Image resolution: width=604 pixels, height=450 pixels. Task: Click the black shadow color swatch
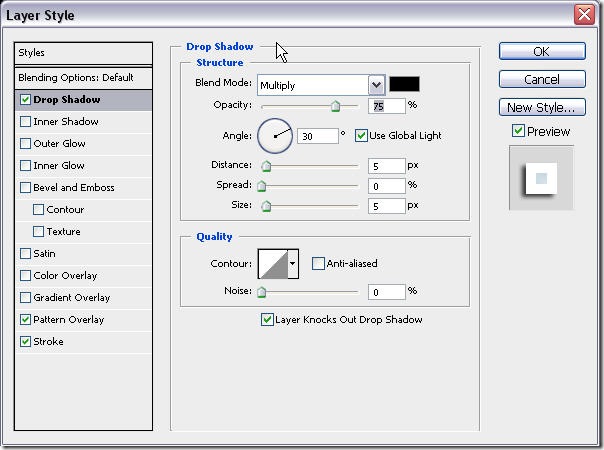405,85
